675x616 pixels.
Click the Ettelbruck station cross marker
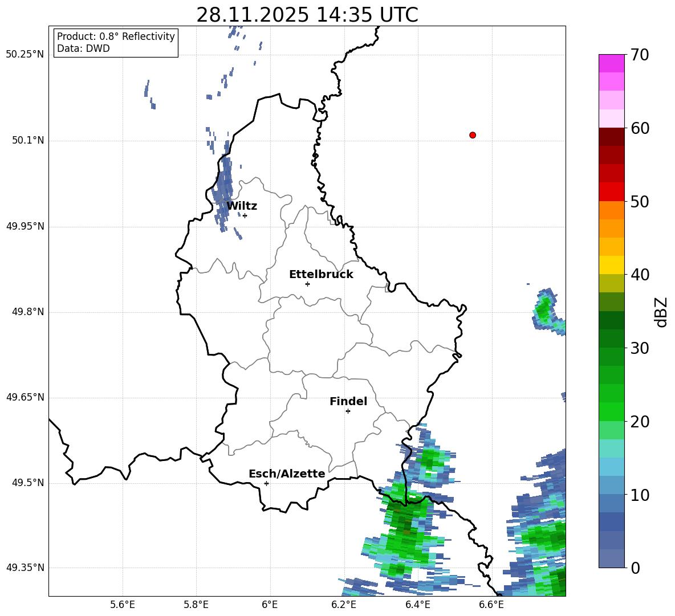click(x=307, y=284)
